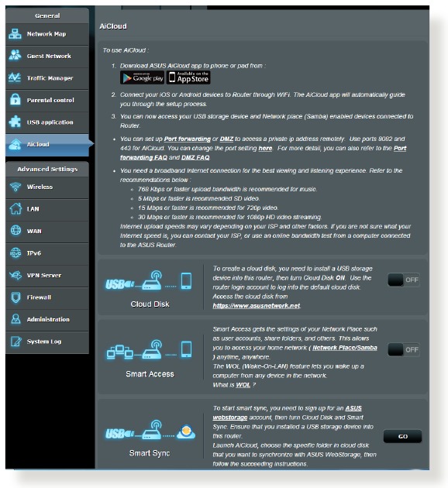Click the IPv6 globe icon
The width and height of the screenshot is (448, 488).
coord(16,253)
